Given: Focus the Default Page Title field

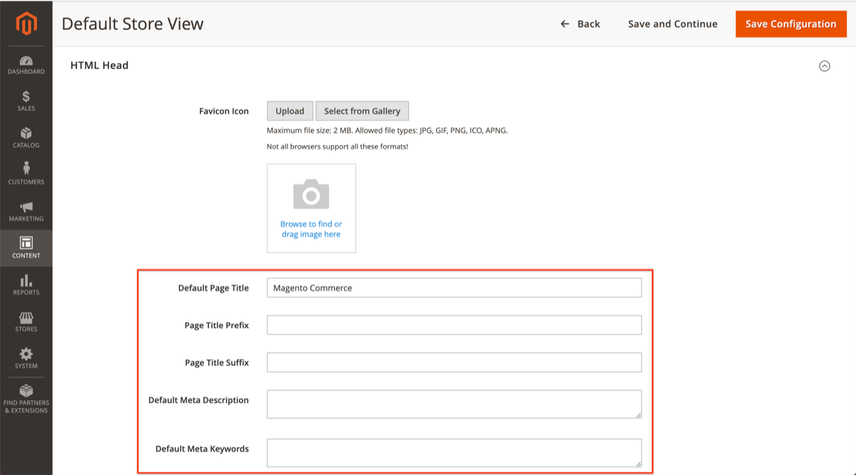Looking at the screenshot, I should 454,288.
